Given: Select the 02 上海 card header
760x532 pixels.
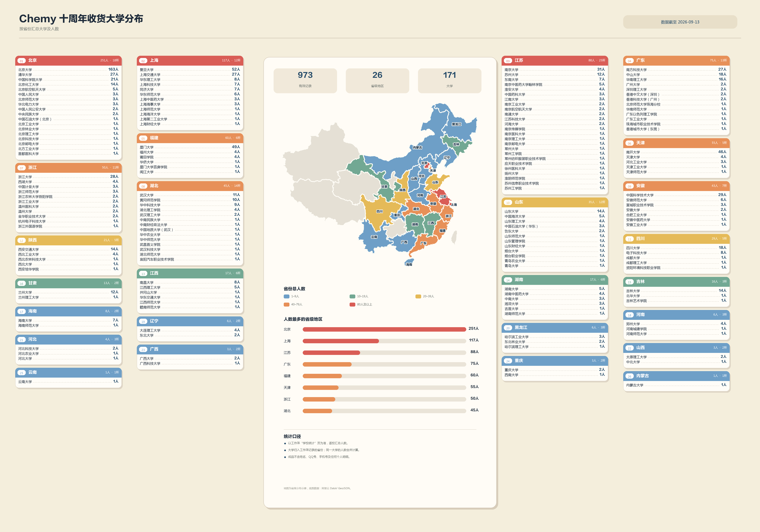Looking at the screenshot, I should 190,61.
